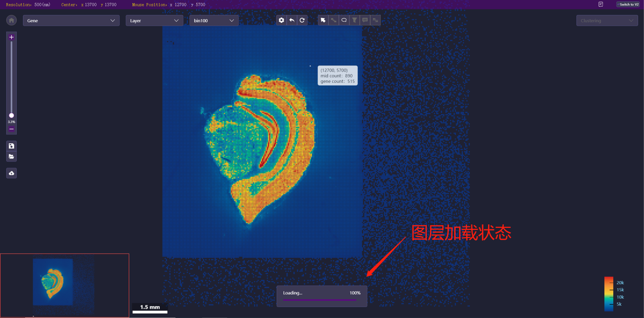This screenshot has height=318, width=644.
Task: Click the minimap overview thumbnail
Action: coord(64,285)
